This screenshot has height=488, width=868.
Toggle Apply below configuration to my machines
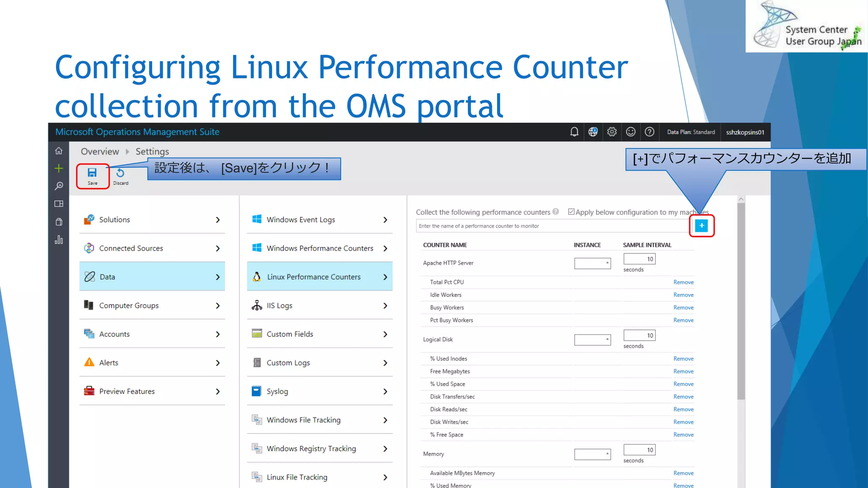(x=571, y=212)
